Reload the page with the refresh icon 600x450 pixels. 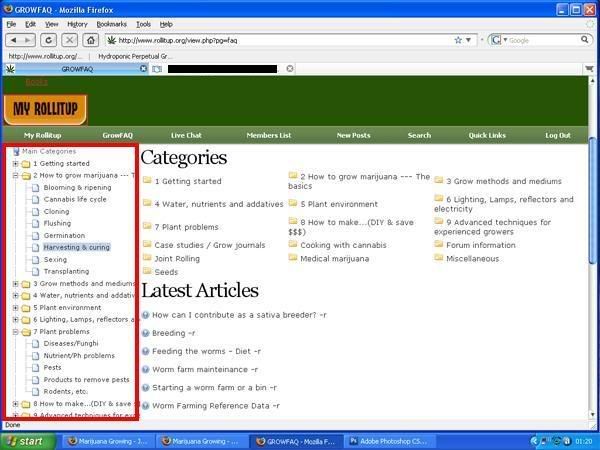pyautogui.click(x=49, y=40)
